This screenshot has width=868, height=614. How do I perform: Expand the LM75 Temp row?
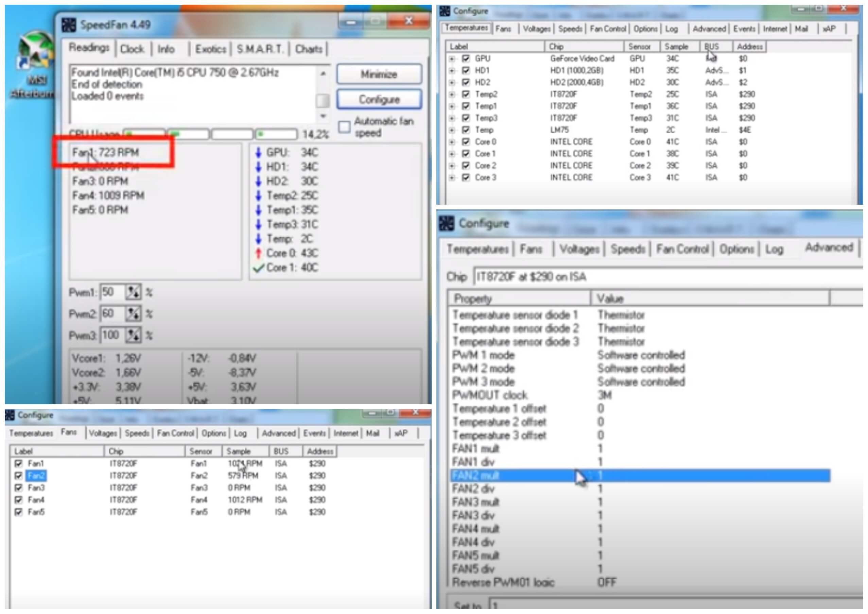point(452,130)
